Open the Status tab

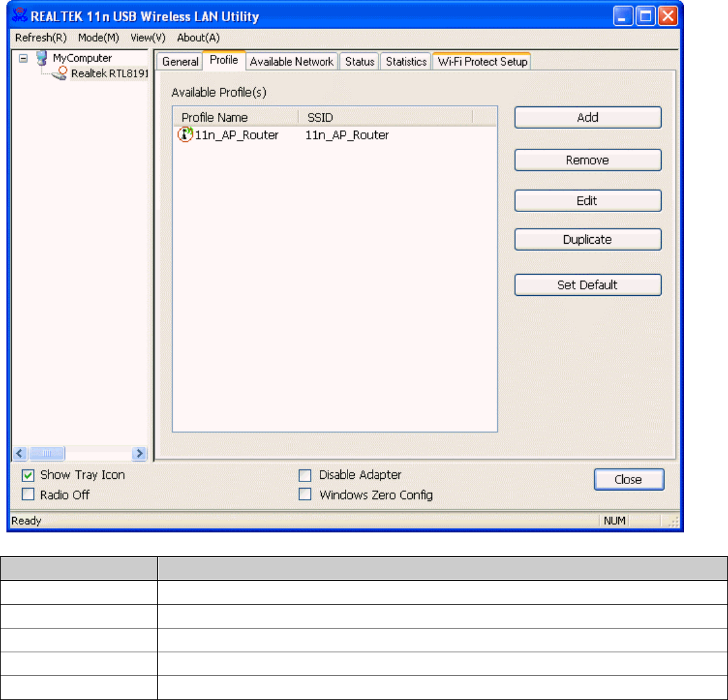[x=359, y=62]
